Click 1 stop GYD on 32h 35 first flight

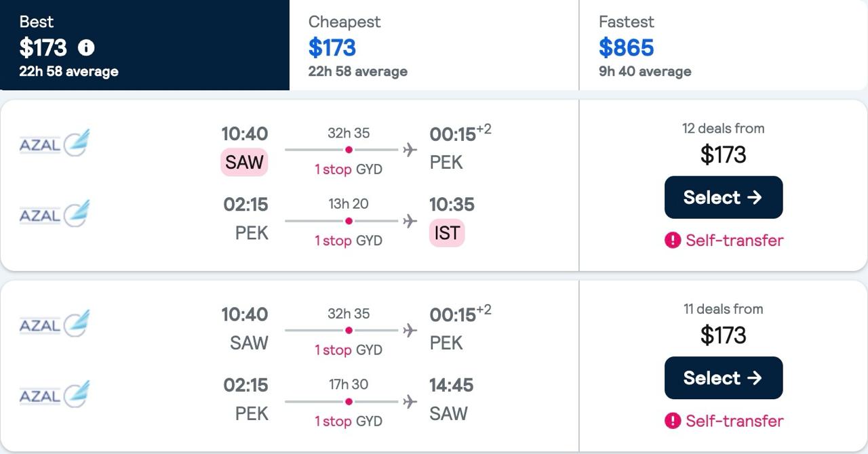[349, 169]
